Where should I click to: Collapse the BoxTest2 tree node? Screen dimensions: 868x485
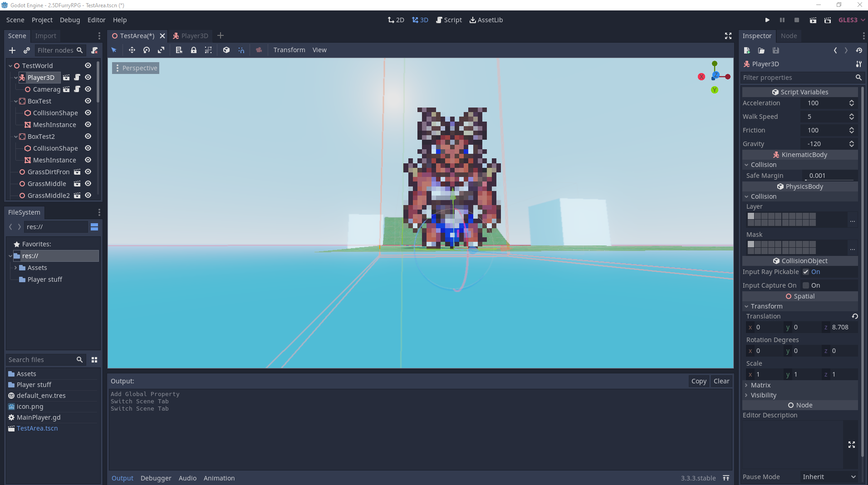click(16, 137)
